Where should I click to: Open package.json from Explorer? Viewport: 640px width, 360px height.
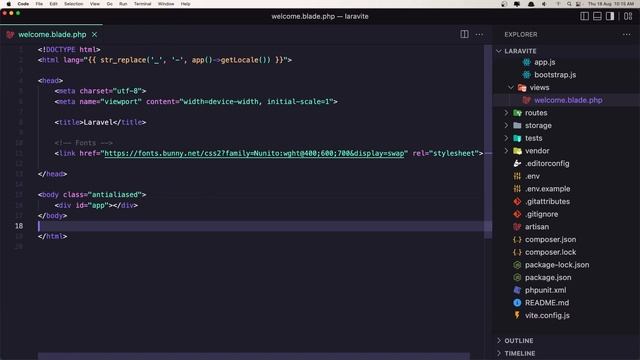point(548,278)
